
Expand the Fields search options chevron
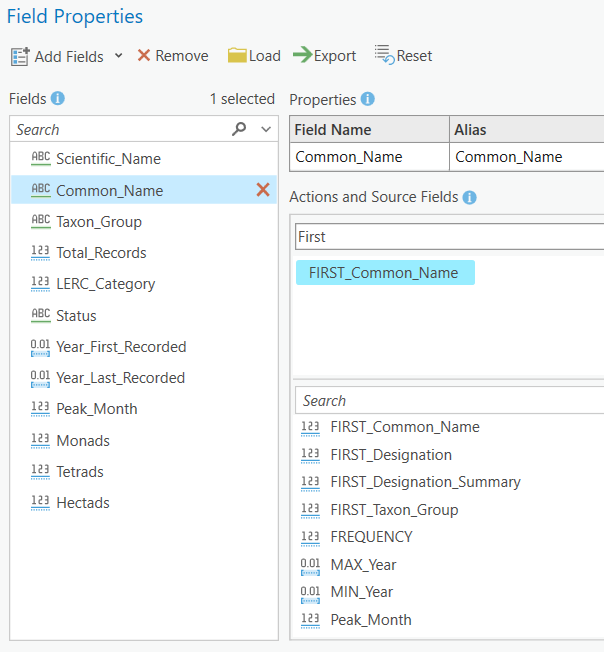(x=265, y=129)
